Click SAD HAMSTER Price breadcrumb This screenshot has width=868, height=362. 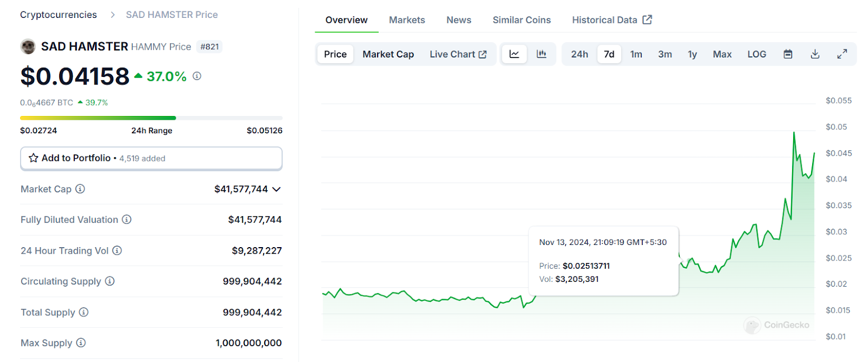click(172, 15)
